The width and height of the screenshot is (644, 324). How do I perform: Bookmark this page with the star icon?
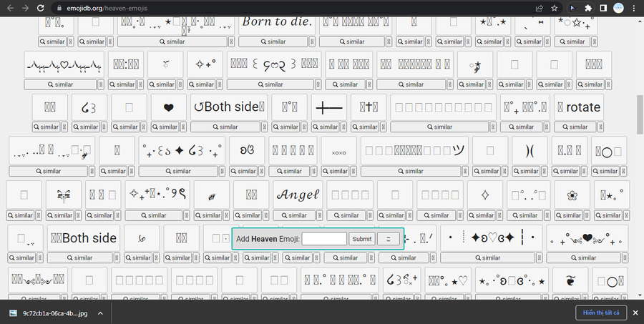554,8
